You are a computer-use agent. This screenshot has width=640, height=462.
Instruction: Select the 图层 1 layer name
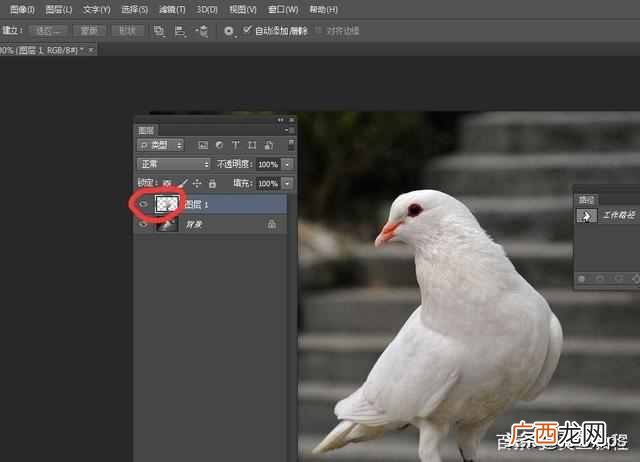click(197, 204)
